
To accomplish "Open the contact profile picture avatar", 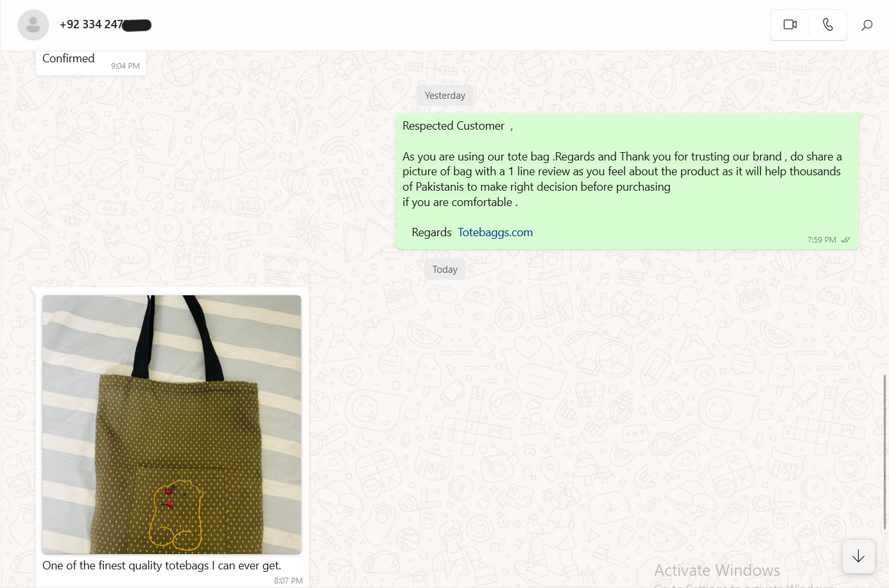I will (x=33, y=25).
